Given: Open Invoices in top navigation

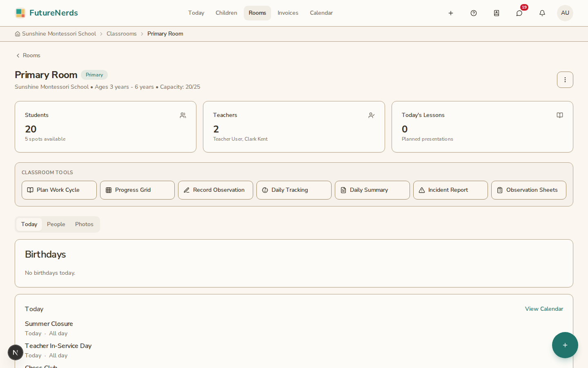Looking at the screenshot, I should [288, 13].
